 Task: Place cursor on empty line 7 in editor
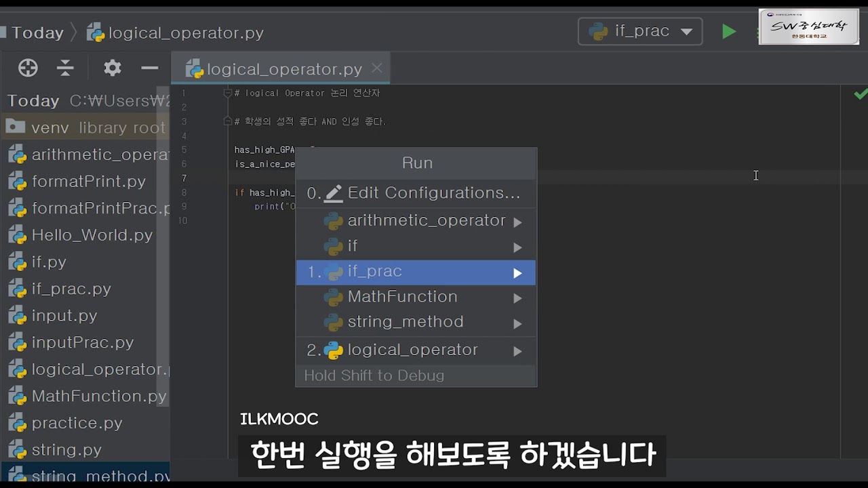pos(536,178)
